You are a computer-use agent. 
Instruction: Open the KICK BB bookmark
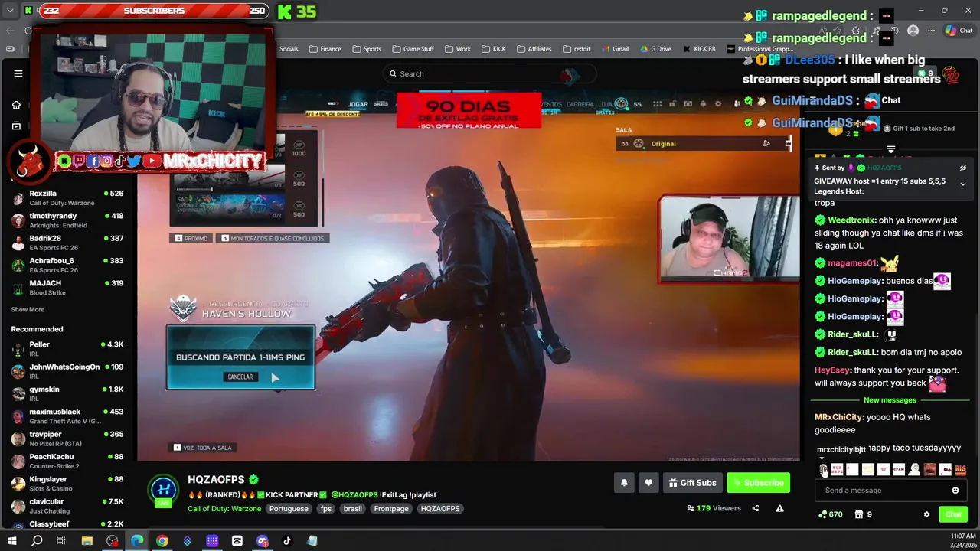(x=699, y=49)
